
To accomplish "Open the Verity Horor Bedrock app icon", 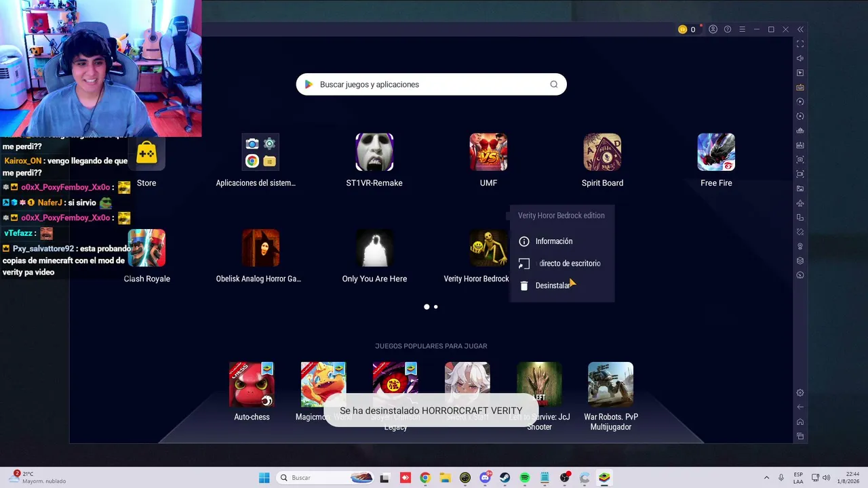I will tap(488, 248).
